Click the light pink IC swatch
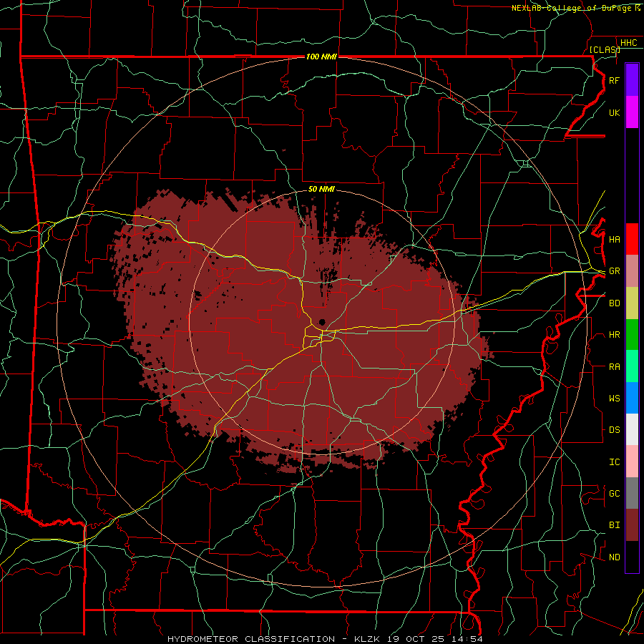The width and height of the screenshot is (644, 644). 632,462
